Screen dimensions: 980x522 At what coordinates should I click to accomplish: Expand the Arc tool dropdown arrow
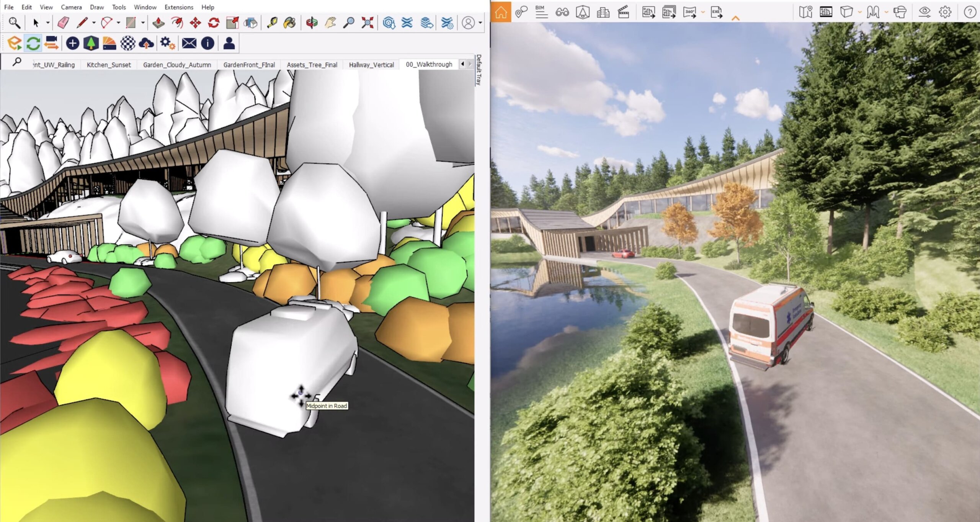pos(118,23)
